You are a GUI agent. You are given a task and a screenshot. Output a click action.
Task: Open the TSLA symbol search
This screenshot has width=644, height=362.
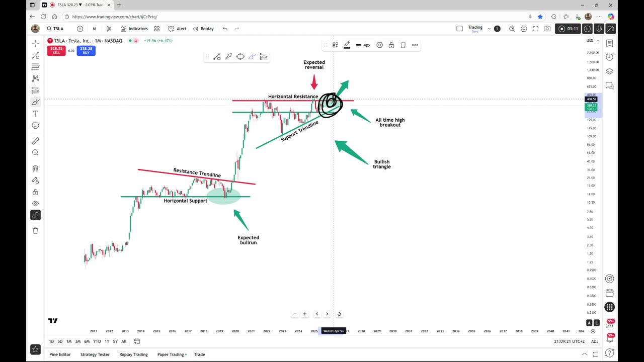pyautogui.click(x=55, y=29)
